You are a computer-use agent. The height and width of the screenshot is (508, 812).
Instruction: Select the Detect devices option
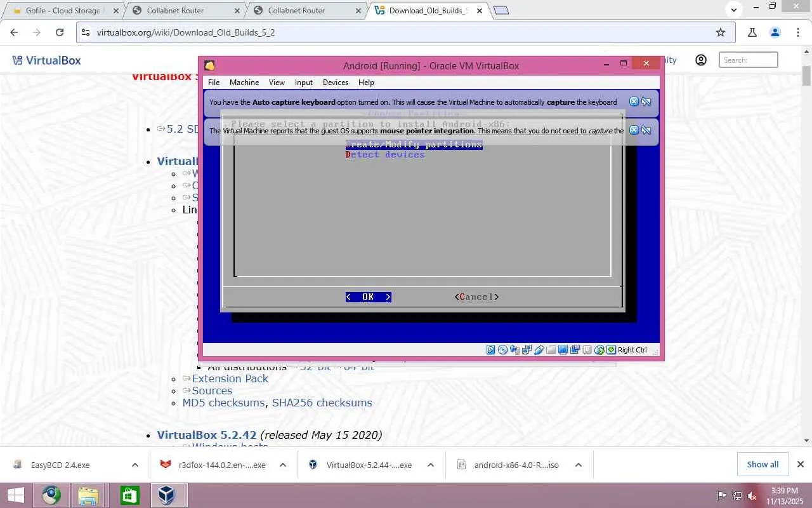point(385,155)
